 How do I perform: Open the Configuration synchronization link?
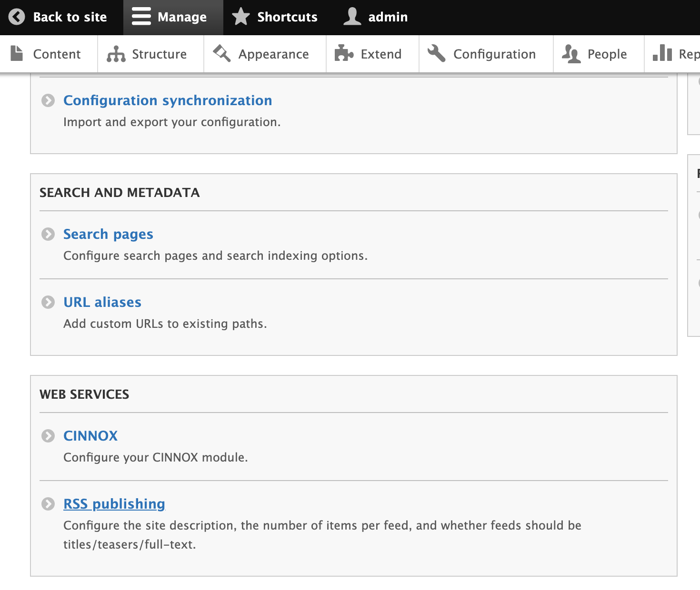[168, 100]
